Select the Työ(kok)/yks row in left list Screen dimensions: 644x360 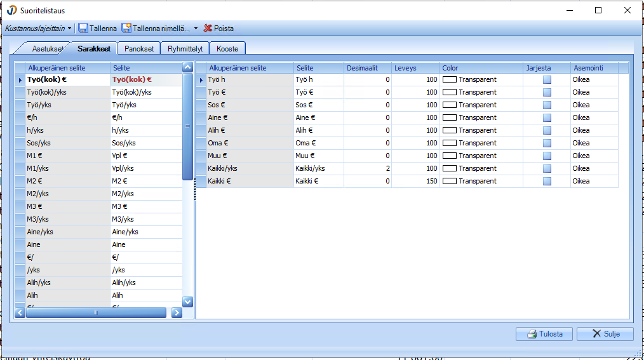tap(98, 92)
